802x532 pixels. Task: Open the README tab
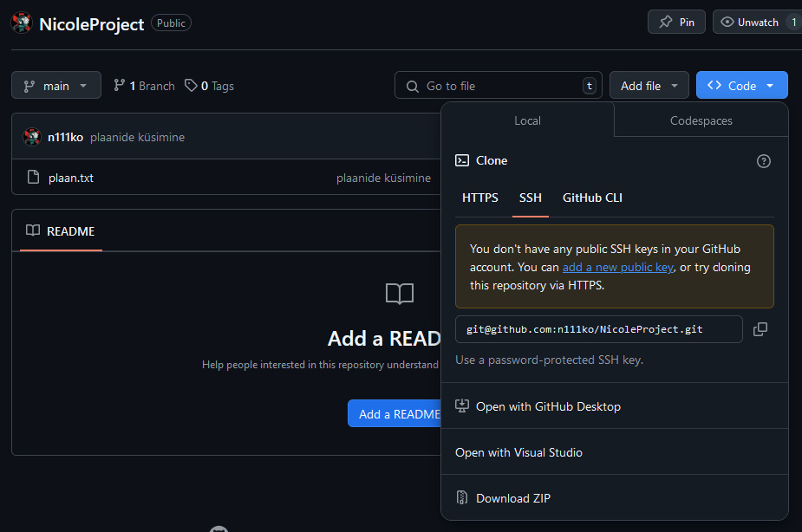tap(61, 231)
